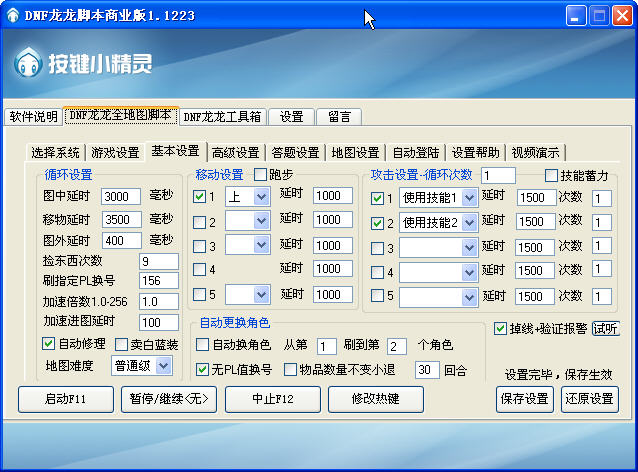
Task: Open the 留言 tab
Action: [339, 117]
